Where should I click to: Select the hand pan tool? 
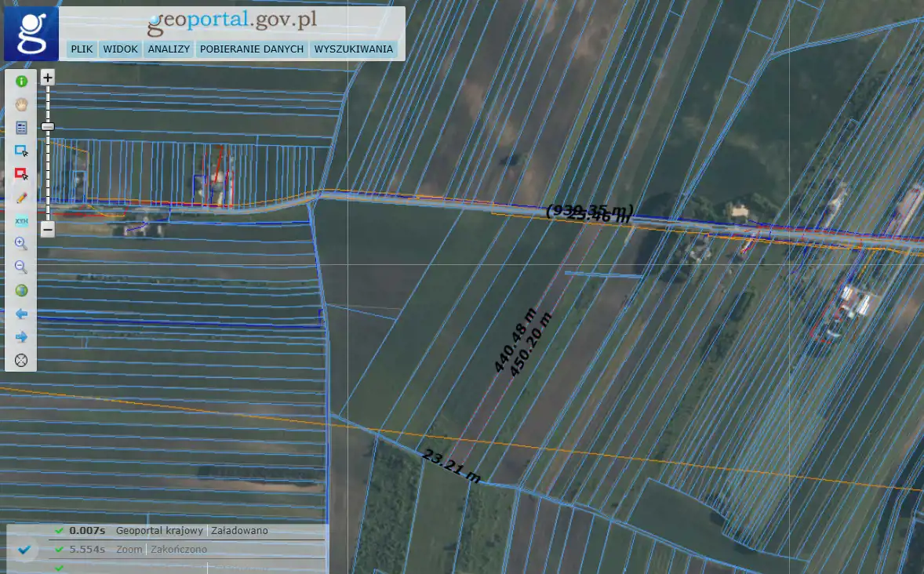(21, 104)
